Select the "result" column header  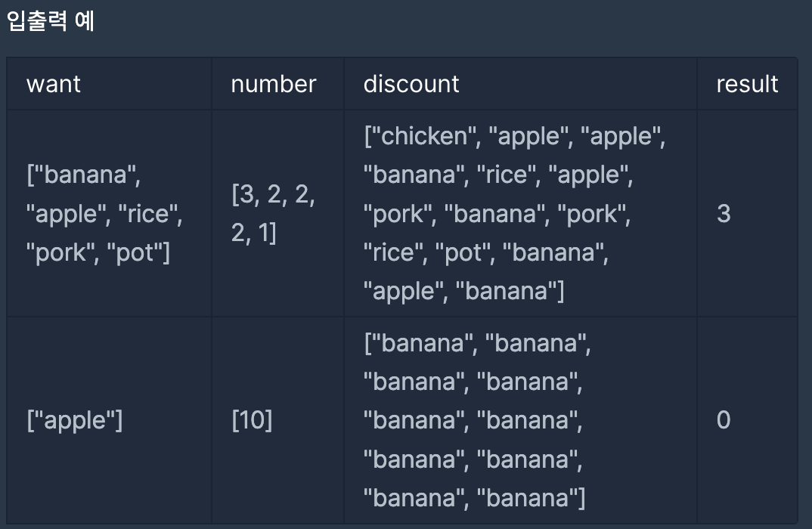pos(747,84)
